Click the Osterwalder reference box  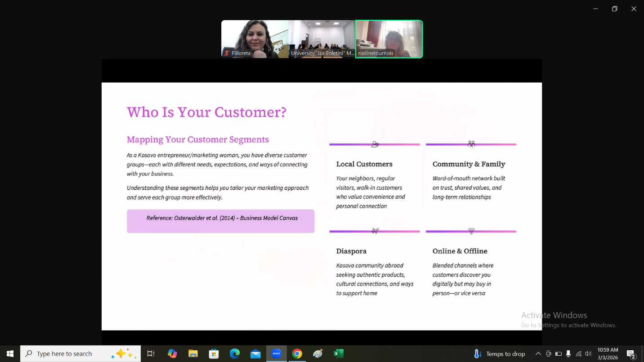[x=220, y=221]
